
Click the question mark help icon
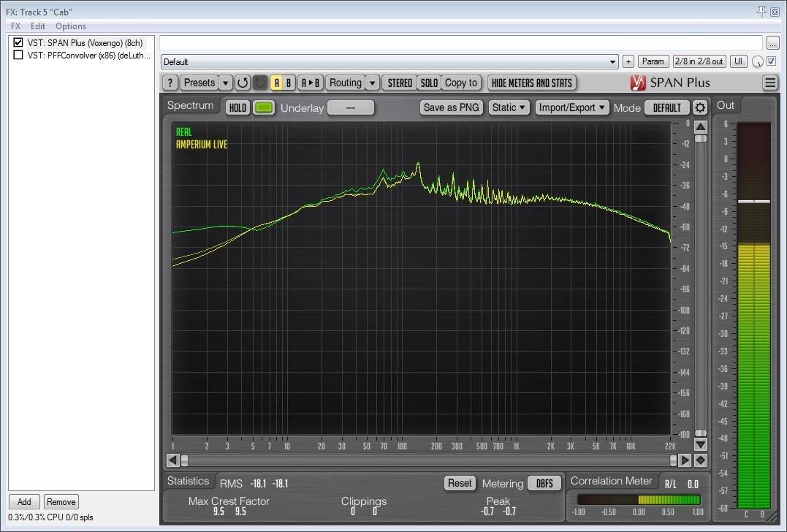pyautogui.click(x=170, y=83)
